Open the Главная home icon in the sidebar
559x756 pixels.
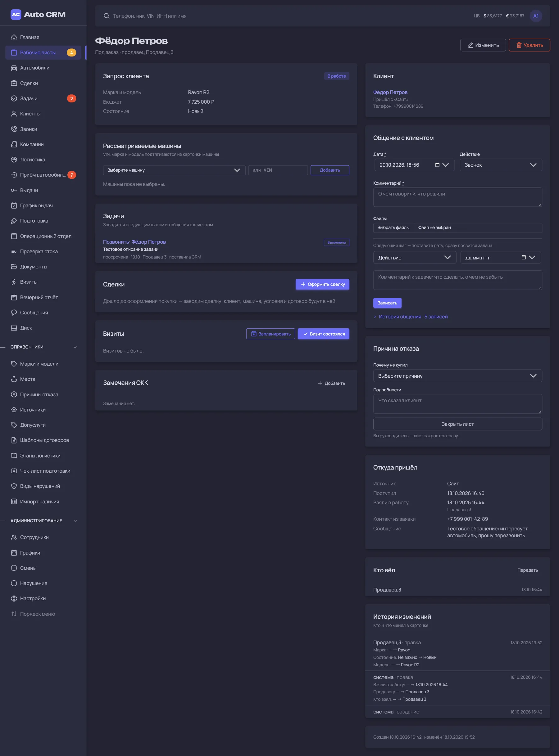click(14, 37)
